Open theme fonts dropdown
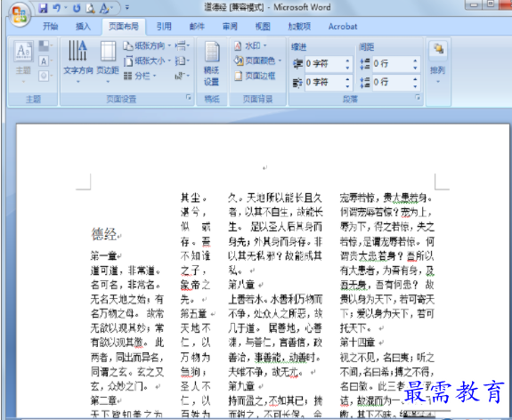 tap(45, 61)
